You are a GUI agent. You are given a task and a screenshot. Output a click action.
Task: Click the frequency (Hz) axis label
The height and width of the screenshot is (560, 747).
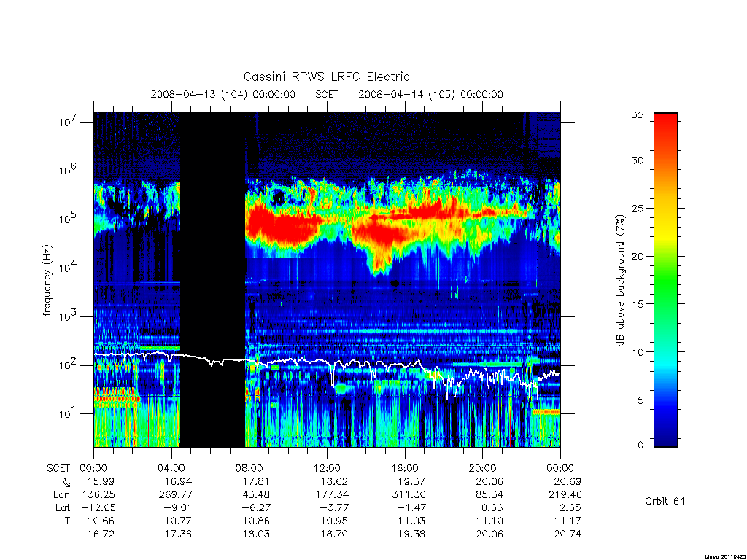[47, 281]
